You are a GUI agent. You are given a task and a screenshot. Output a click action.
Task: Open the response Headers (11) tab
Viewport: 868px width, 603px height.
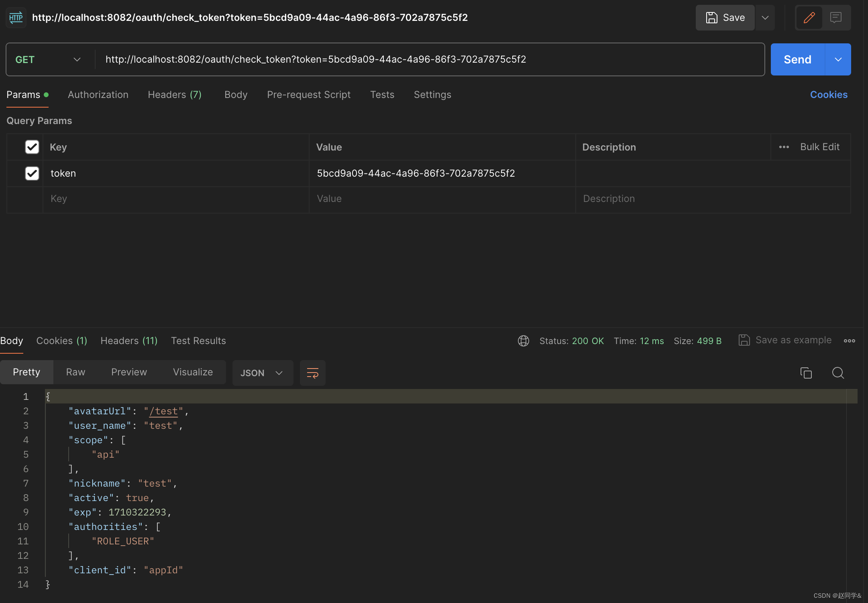click(x=129, y=341)
